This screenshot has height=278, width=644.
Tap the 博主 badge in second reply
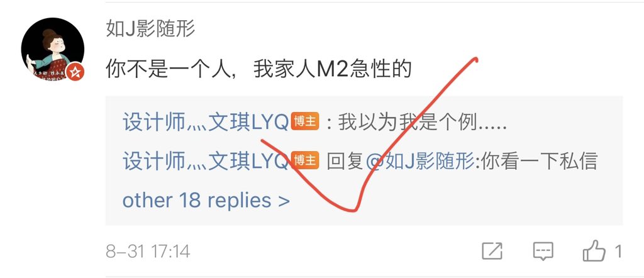pyautogui.click(x=305, y=160)
